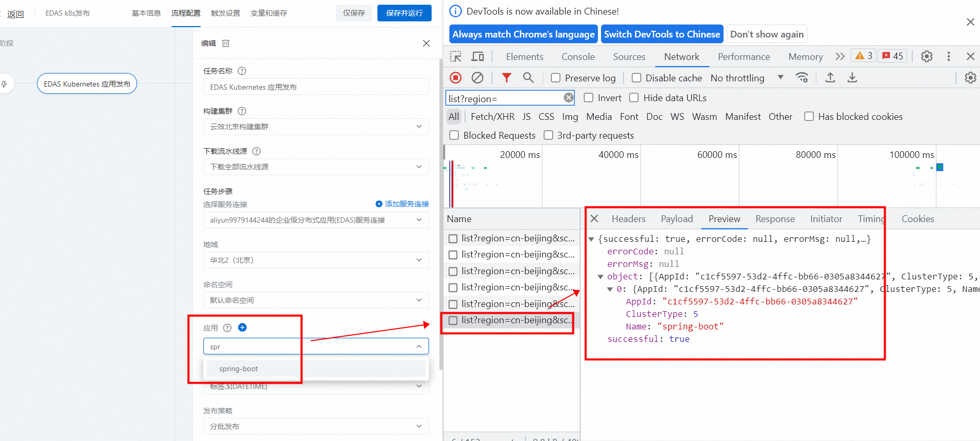Toggle the Invert filter checkbox
This screenshot has width=980, height=441.
pos(589,97)
